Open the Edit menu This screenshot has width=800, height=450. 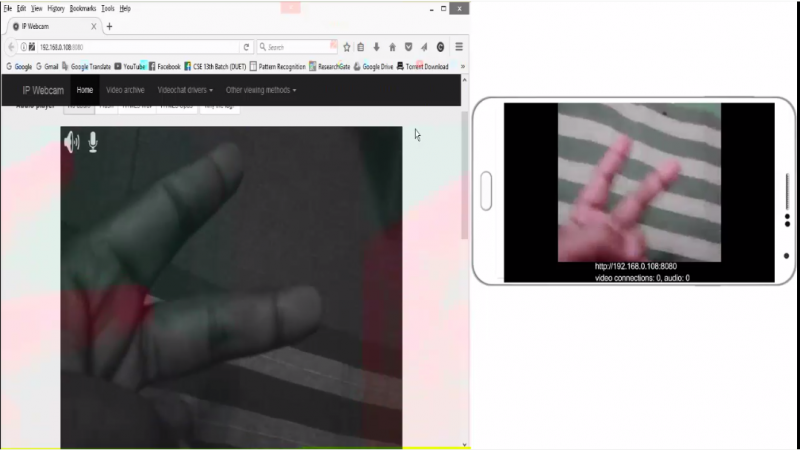[x=21, y=8]
